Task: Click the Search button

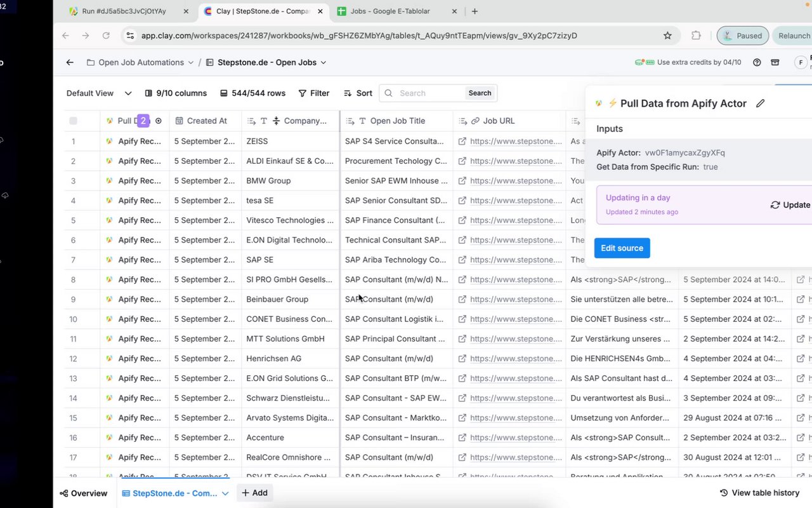Action: 480,93
